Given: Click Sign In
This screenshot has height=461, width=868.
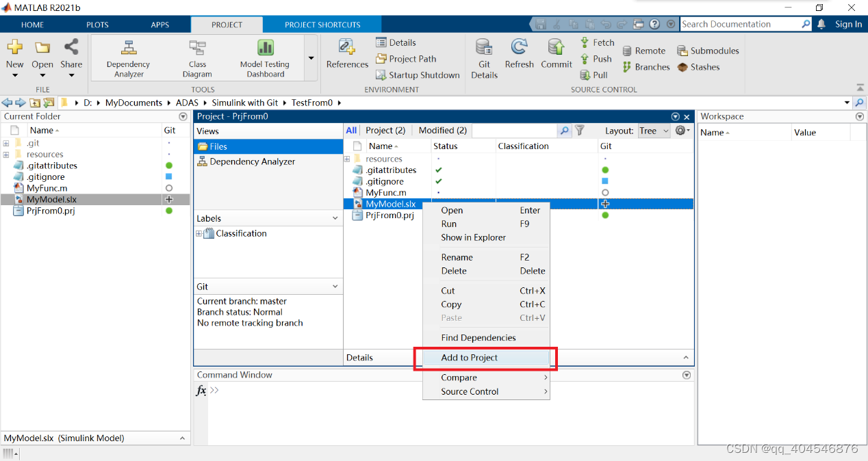Looking at the screenshot, I should pos(848,24).
